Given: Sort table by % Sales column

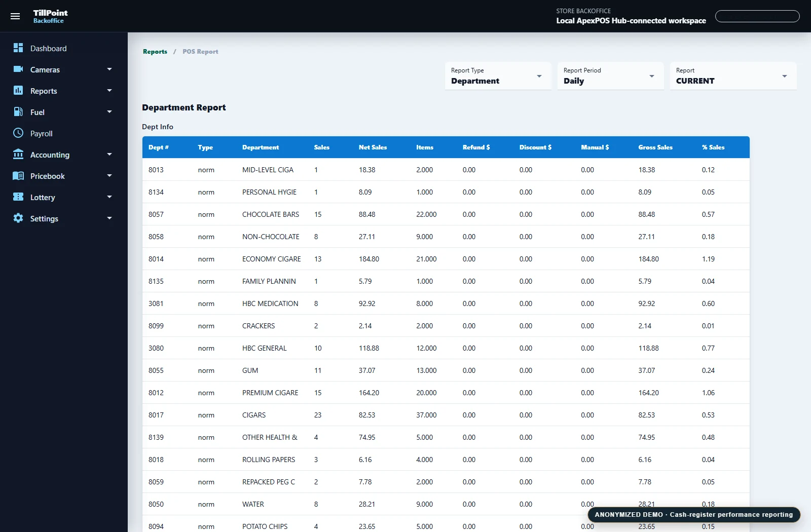Looking at the screenshot, I should point(713,147).
